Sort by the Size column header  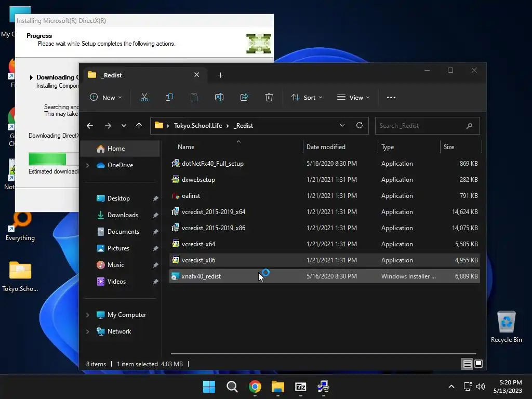[448, 147]
